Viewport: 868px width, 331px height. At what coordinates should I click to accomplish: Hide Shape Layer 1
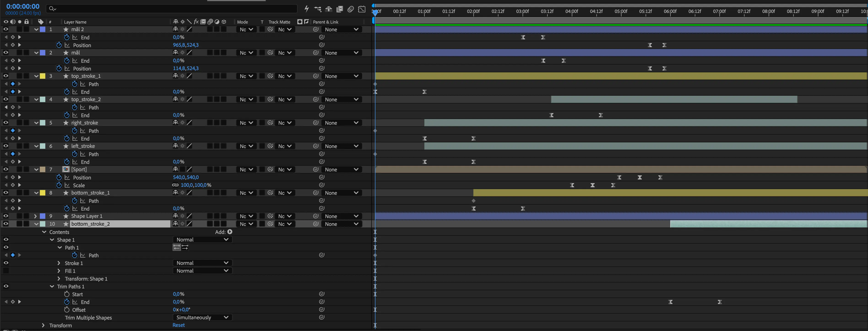click(6, 216)
